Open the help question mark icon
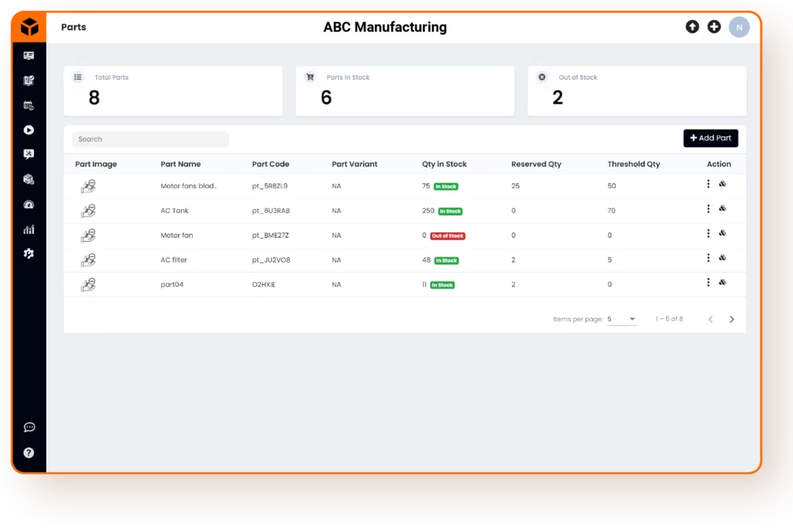The height and width of the screenshot is (532, 793). tap(29, 452)
